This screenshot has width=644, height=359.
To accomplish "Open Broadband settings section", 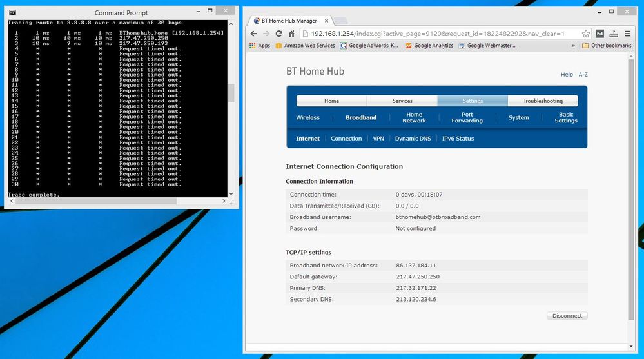I will [x=360, y=117].
